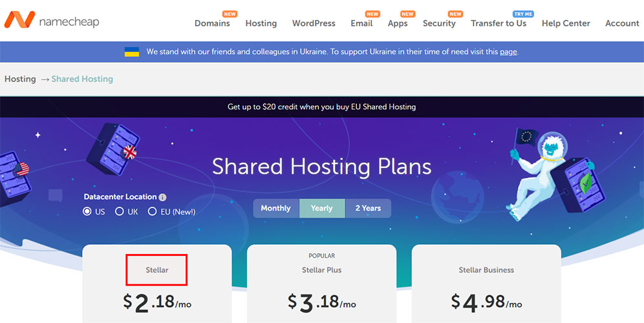Open the WordPress menu

[314, 23]
